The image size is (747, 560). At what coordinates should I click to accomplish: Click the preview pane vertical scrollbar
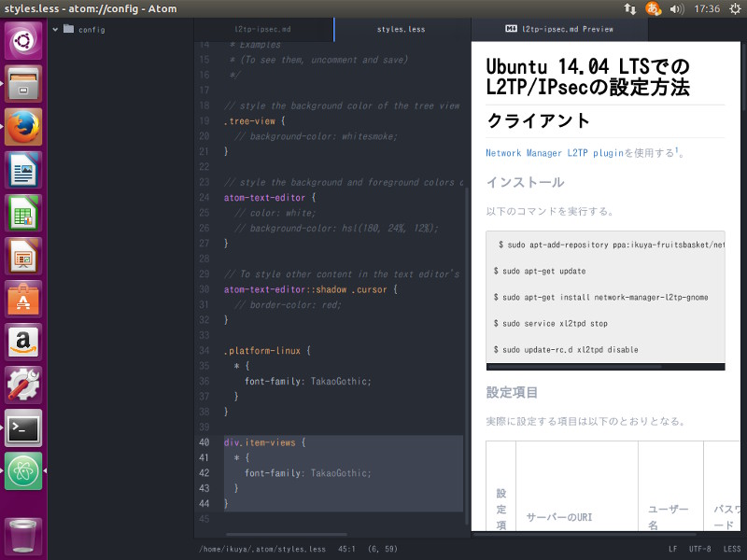pos(744,77)
